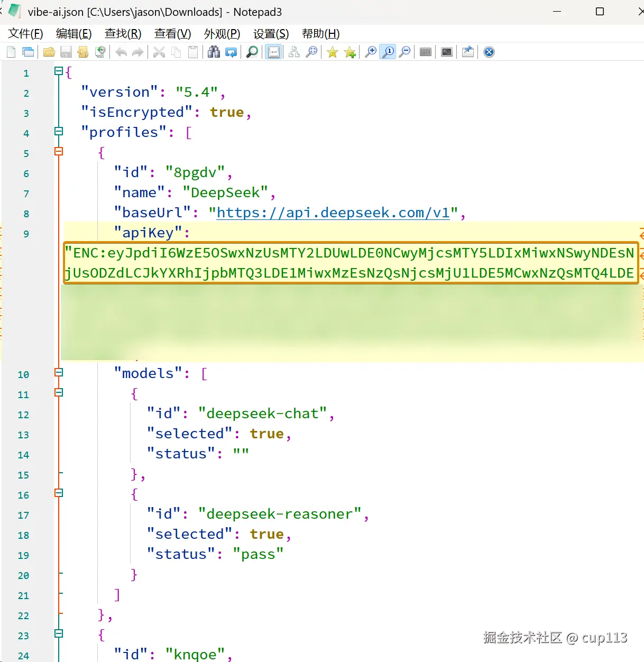Viewport: 644px width, 662px height.
Task: Click the blue Exit X toolbar icon
Action: [x=489, y=52]
